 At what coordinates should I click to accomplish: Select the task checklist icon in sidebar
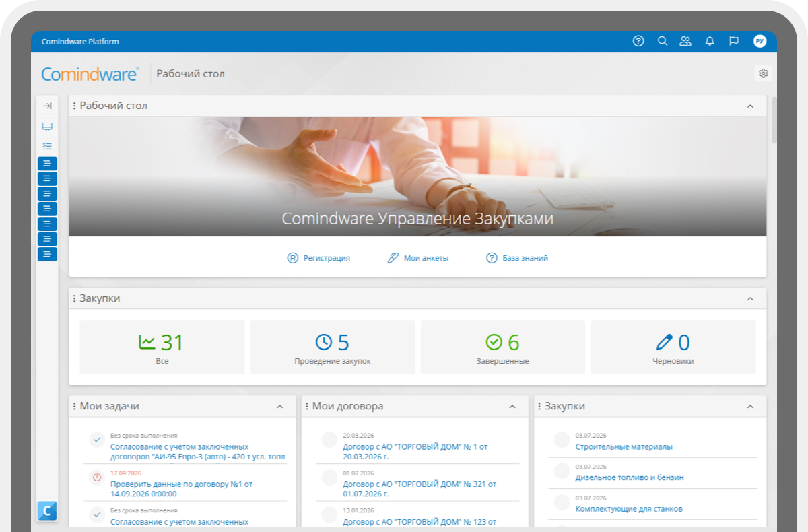coord(47,146)
